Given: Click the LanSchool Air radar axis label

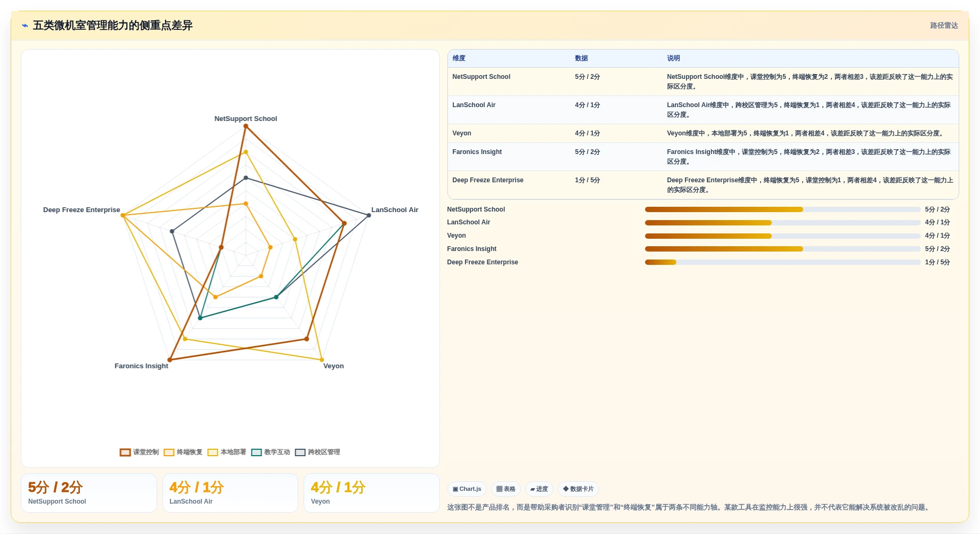Looking at the screenshot, I should point(395,210).
